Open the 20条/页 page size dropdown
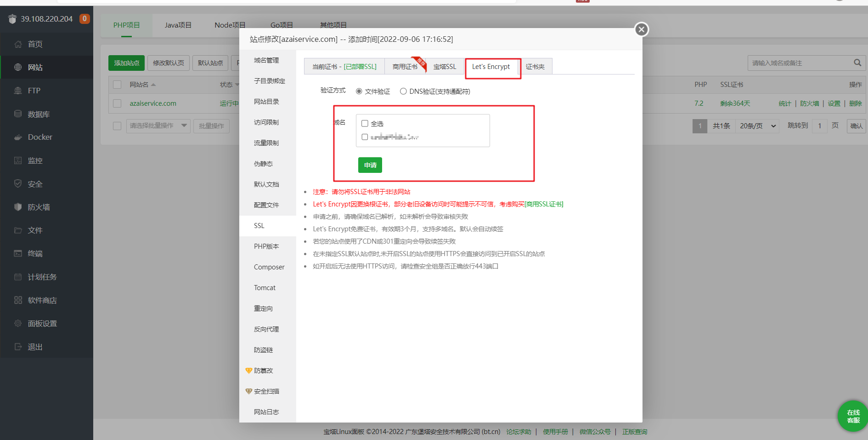Screen dimensions: 868x440 [x=757, y=126]
